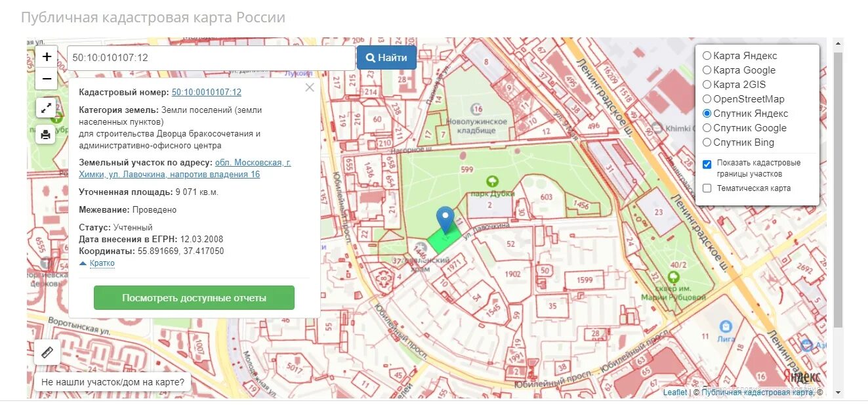868x405 pixels.
Task: Close the parcel information popup
Action: pyautogui.click(x=309, y=87)
